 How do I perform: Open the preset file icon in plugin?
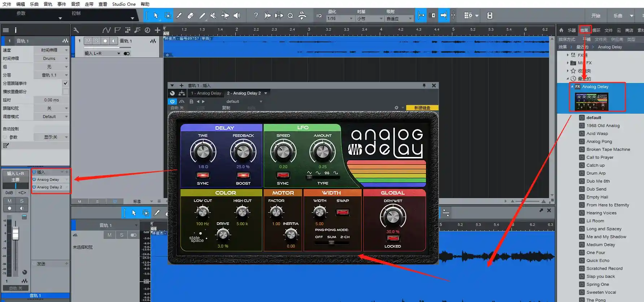(x=191, y=101)
